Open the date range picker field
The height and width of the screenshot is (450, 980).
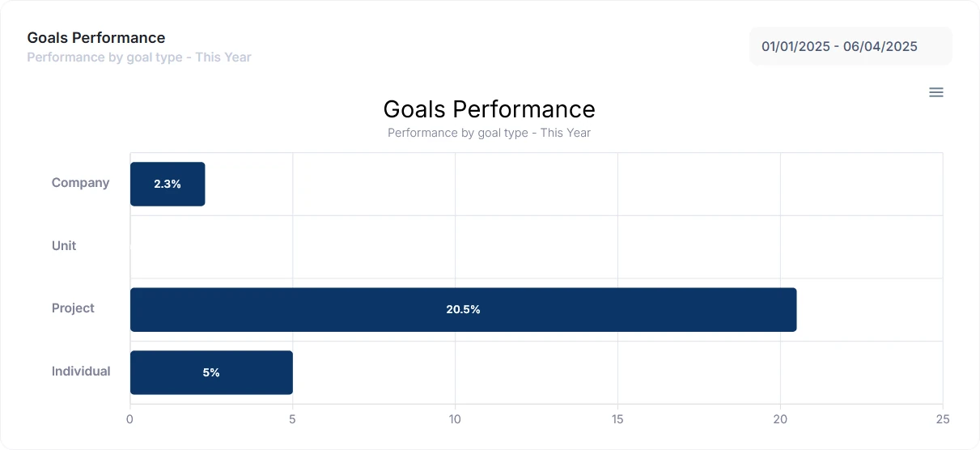click(x=851, y=46)
